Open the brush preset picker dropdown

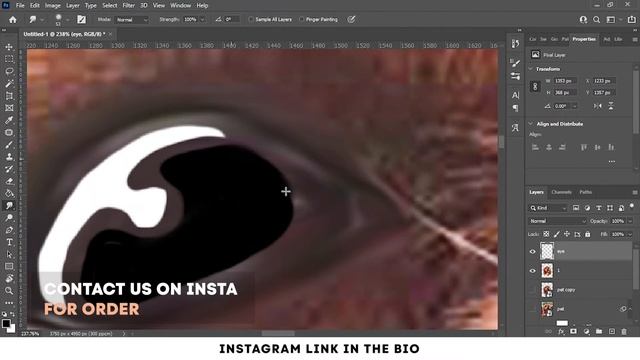[x=67, y=20]
